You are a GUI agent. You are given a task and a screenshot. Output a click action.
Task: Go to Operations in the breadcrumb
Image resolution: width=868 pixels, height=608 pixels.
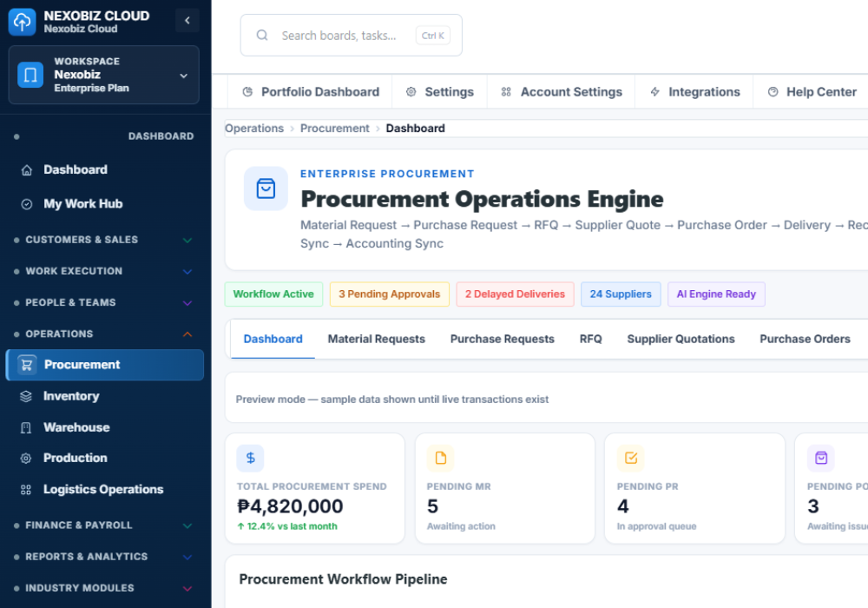click(x=254, y=129)
